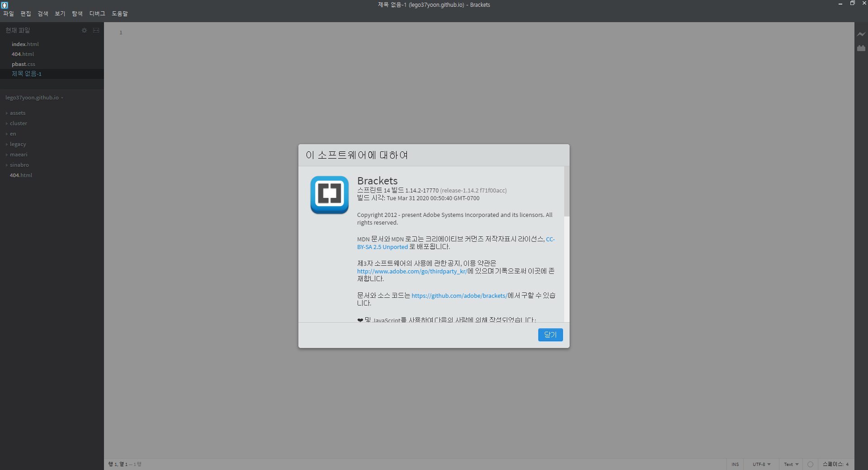Open the 파일 menu
868x470 pixels.
[9, 14]
